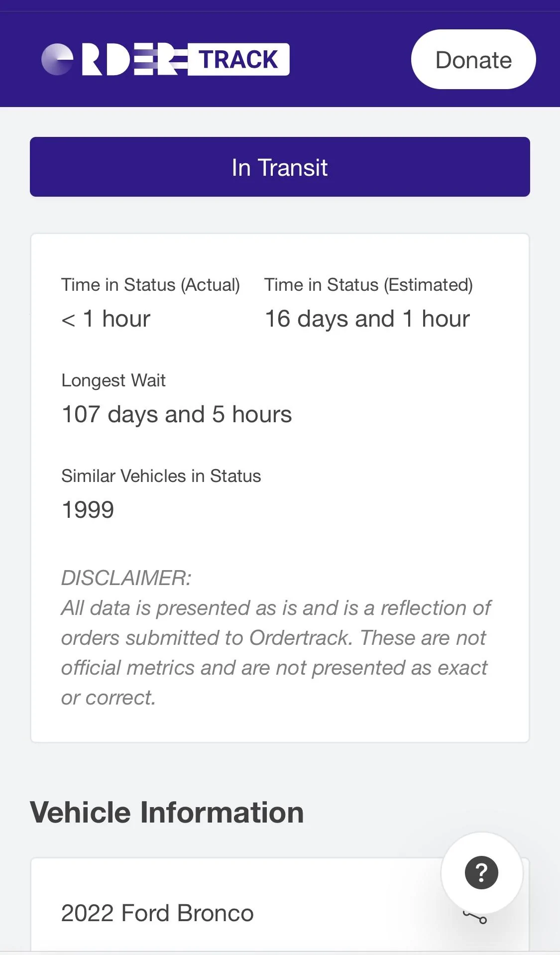This screenshot has width=560, height=955.
Task: Click the Longest Wait label
Action: 113,380
